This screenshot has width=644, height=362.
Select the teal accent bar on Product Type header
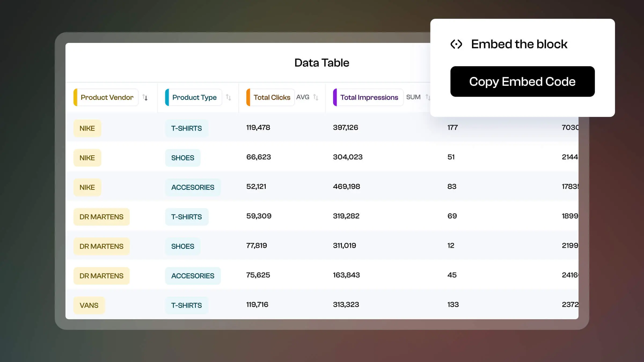coord(167,97)
